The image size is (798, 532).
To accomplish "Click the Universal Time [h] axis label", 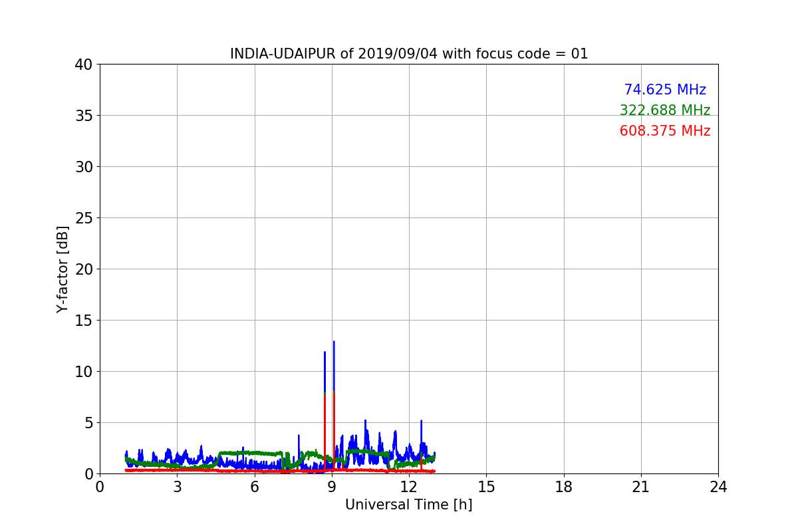I will tap(409, 505).
